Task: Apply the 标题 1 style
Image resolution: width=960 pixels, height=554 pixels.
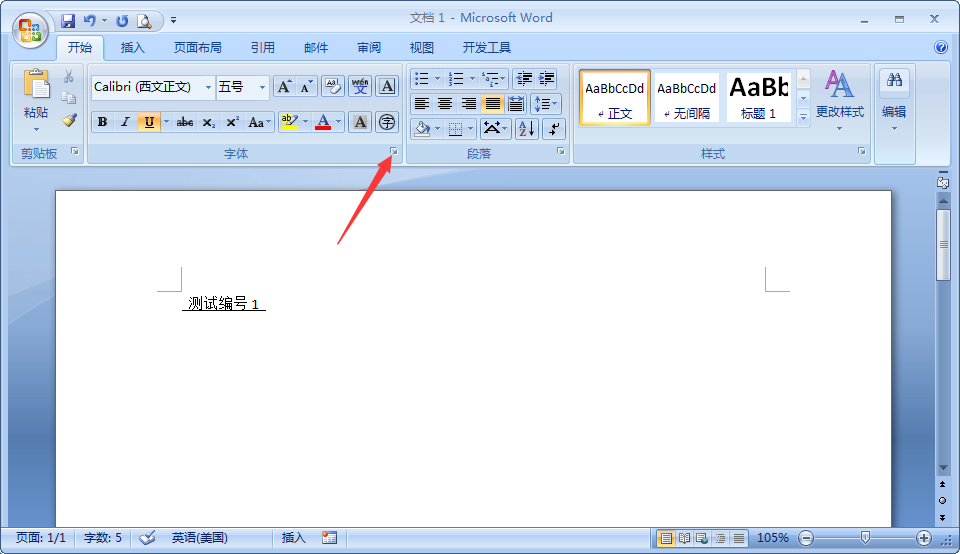Action: tap(758, 97)
